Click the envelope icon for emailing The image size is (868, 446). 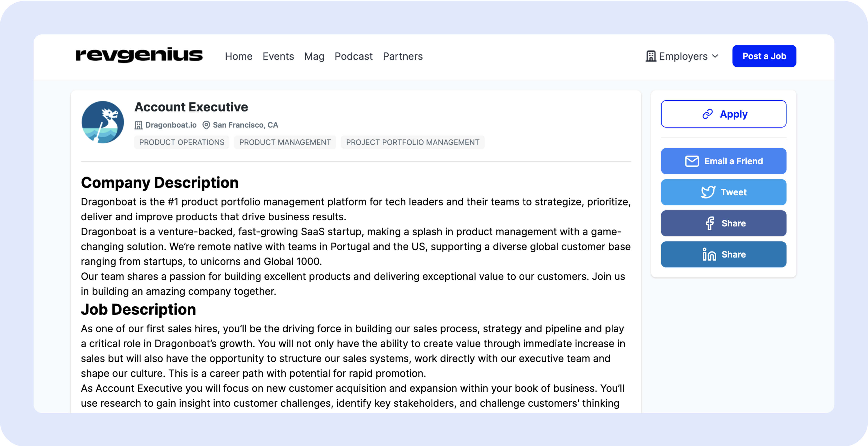pos(692,161)
